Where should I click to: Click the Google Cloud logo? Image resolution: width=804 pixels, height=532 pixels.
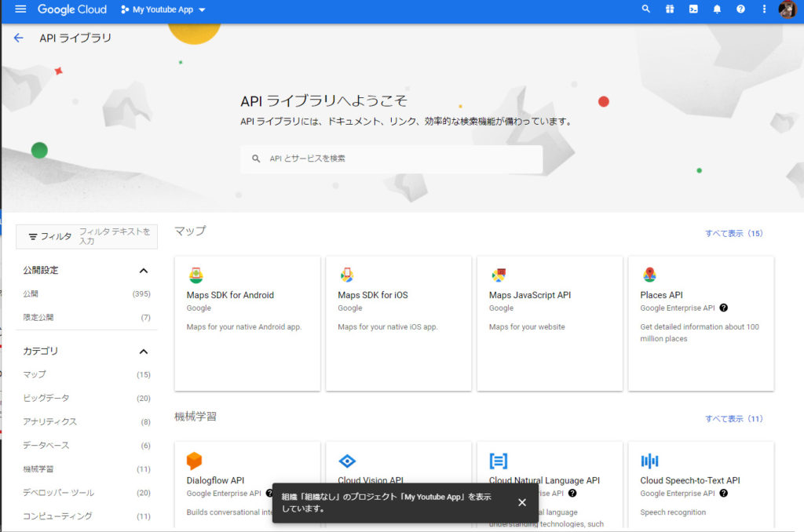pyautogui.click(x=72, y=9)
